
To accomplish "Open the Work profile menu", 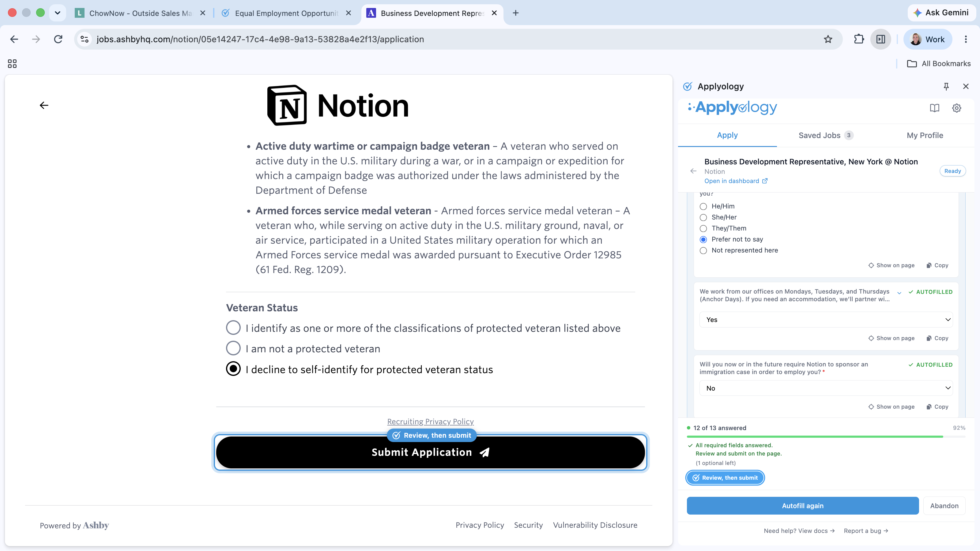I will pos(928,39).
